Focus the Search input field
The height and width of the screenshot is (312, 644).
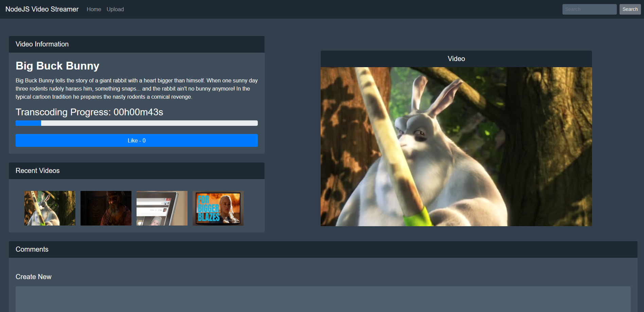tap(589, 9)
